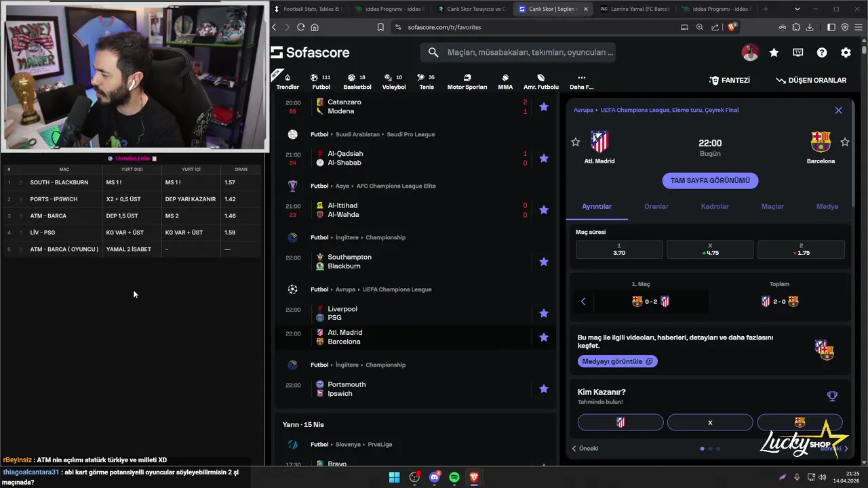Open Saudi Pro League link
Viewport: 868px width, 488px height.
click(410, 134)
